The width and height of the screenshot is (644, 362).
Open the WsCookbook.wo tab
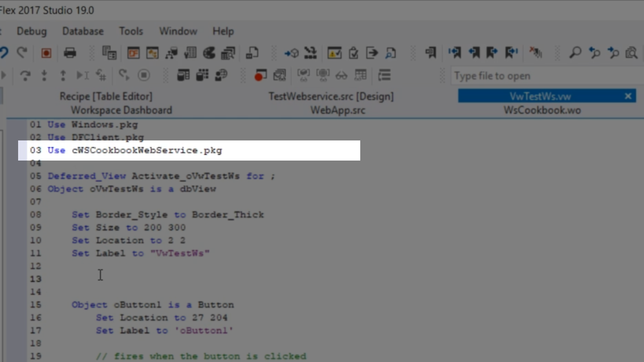pyautogui.click(x=542, y=110)
